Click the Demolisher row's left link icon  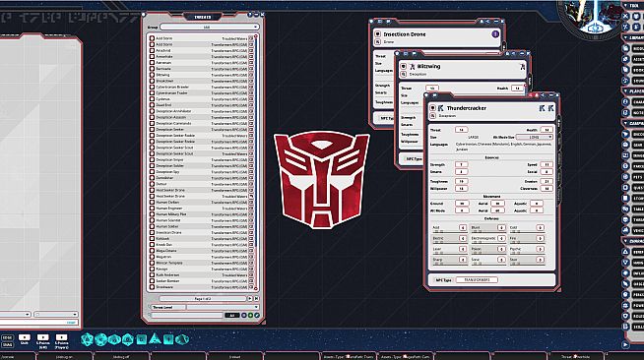click(152, 178)
